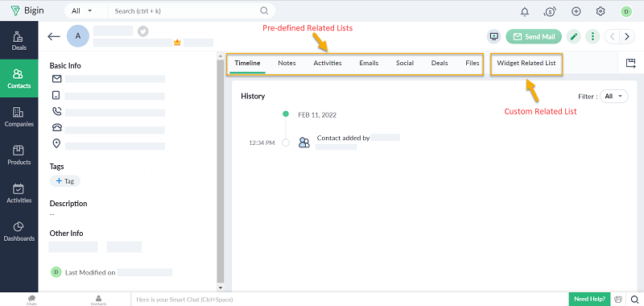Click the Send Mail button
The image size is (644, 306).
[534, 36]
